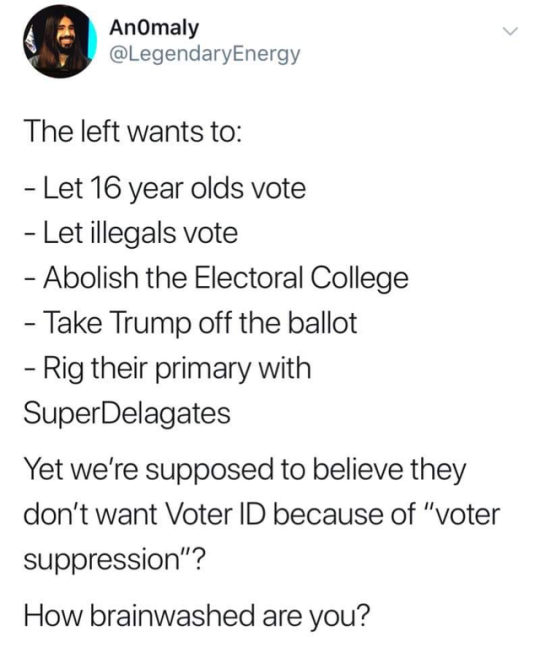Click the word "suppression" in the tweet
Image resolution: width=540 pixels, height=647 pixels.
[x=100, y=561]
